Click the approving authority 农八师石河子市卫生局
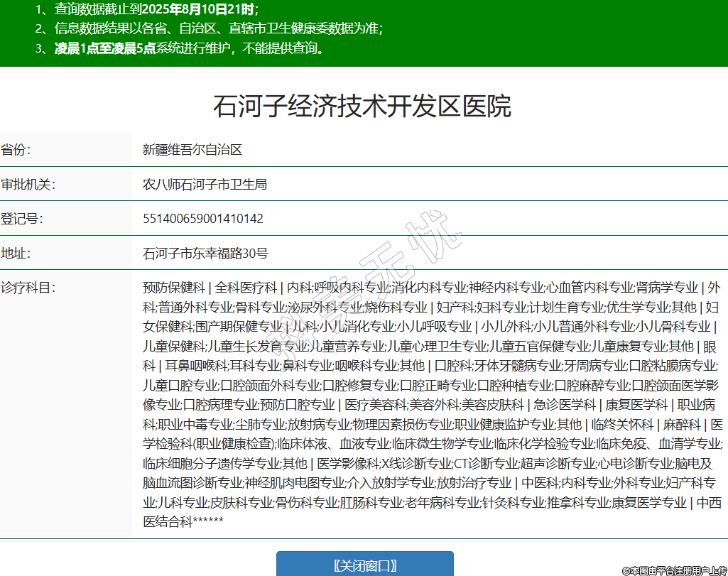The height and width of the screenshot is (576, 728). pos(205,184)
